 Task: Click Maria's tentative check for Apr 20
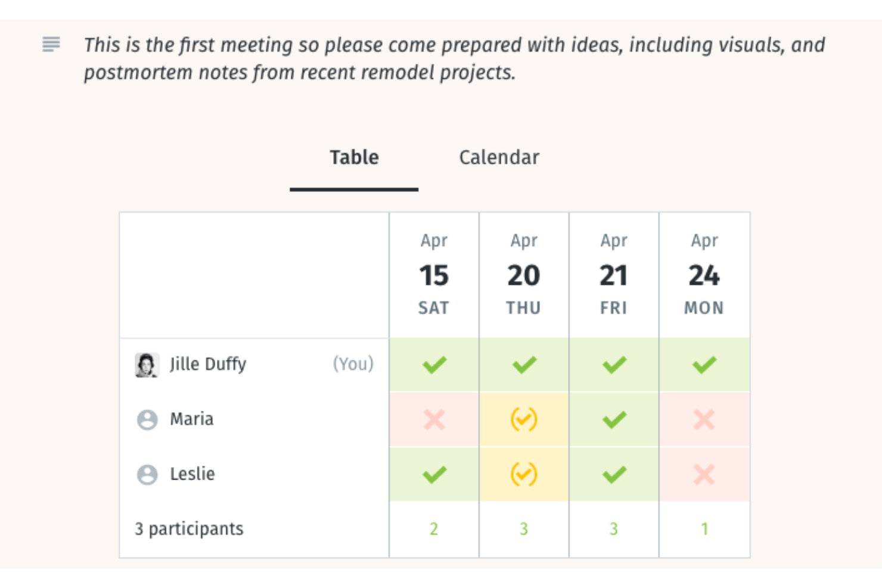point(523,419)
